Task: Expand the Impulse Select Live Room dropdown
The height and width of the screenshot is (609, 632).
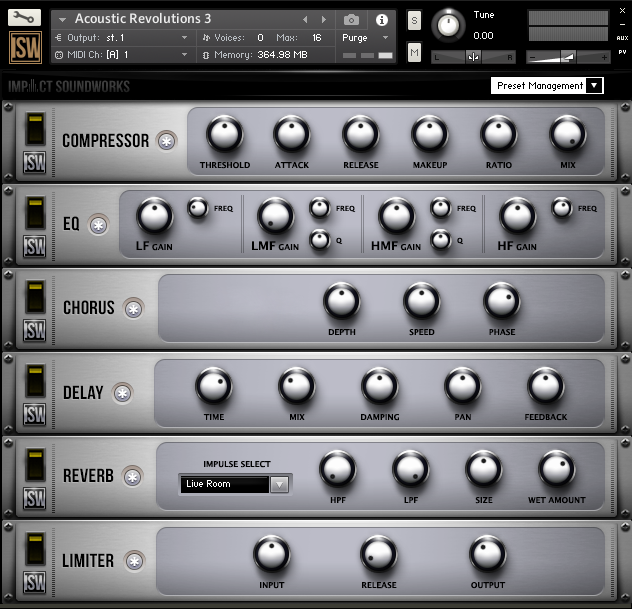Action: pos(280,484)
